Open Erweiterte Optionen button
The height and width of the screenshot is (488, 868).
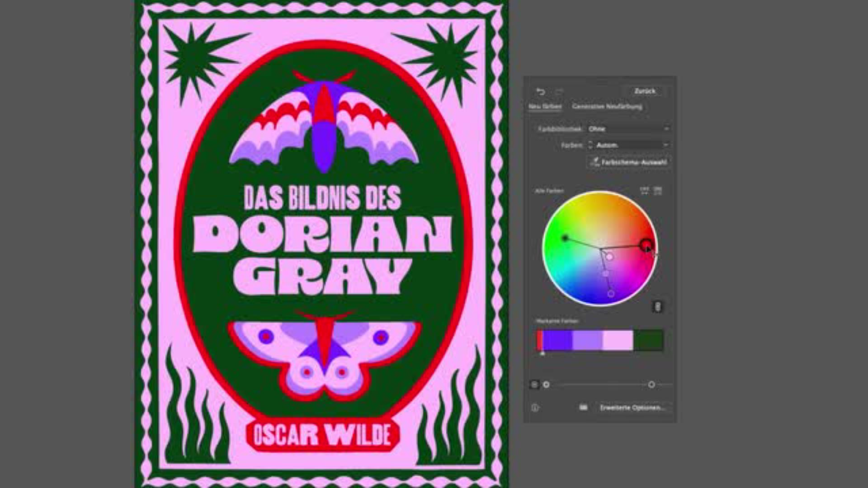coord(632,408)
